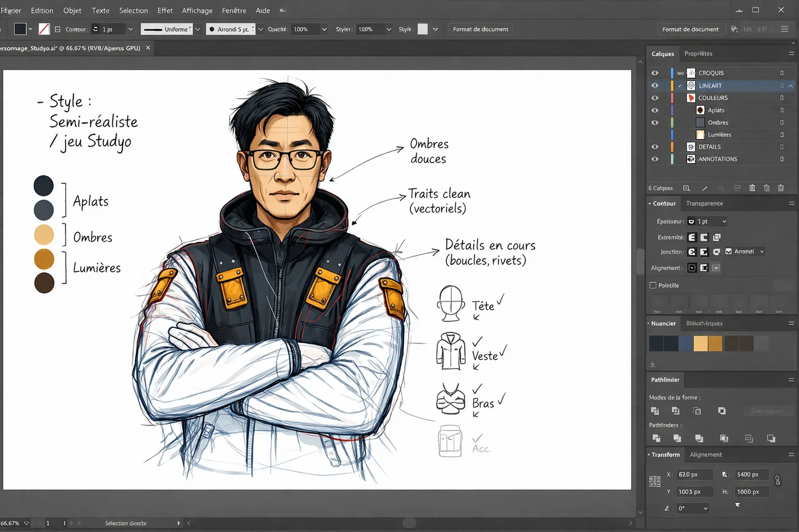Click the Format de document button beside Style

click(481, 29)
